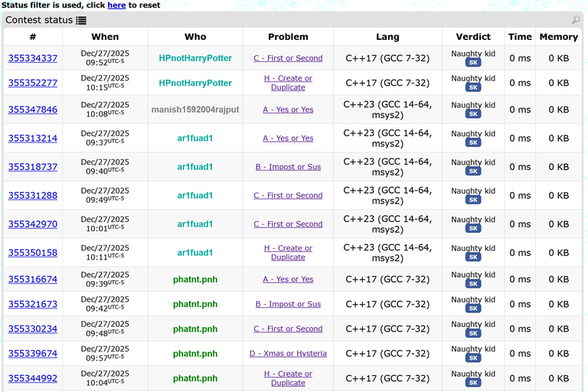This screenshot has height=392, width=588.
Task: Click SK badge in submission 355350158 row
Action: click(x=473, y=257)
